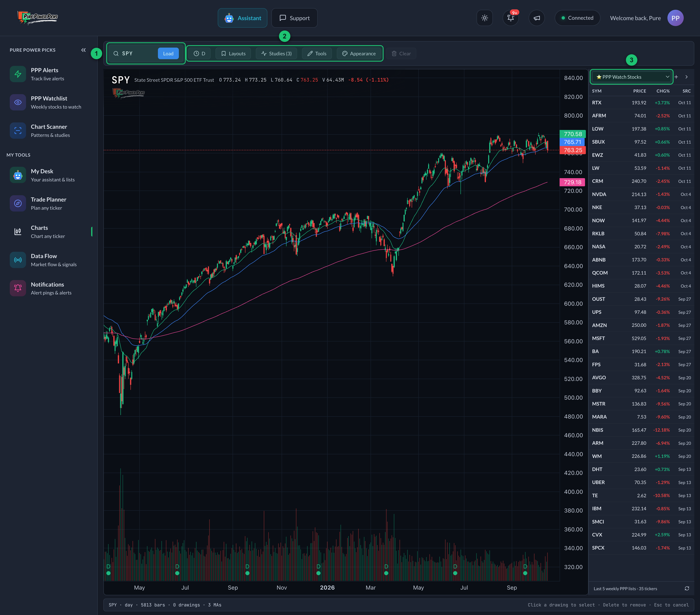Sort watchlist by CHG% column
The image size is (700, 615).
pos(663,91)
